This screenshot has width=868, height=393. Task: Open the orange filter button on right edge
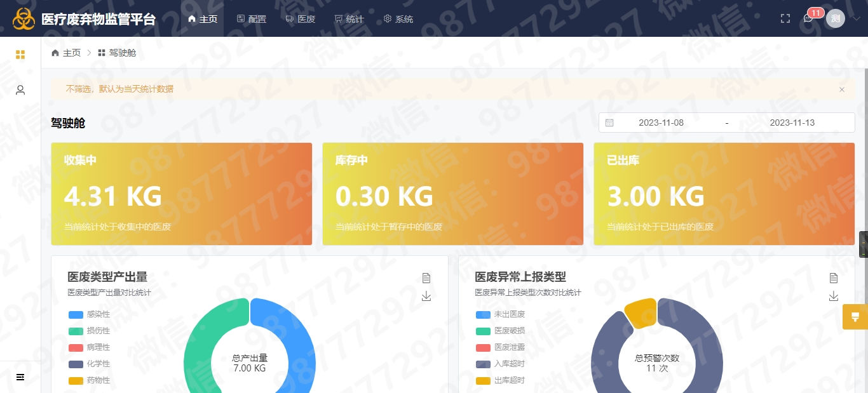[x=855, y=316]
